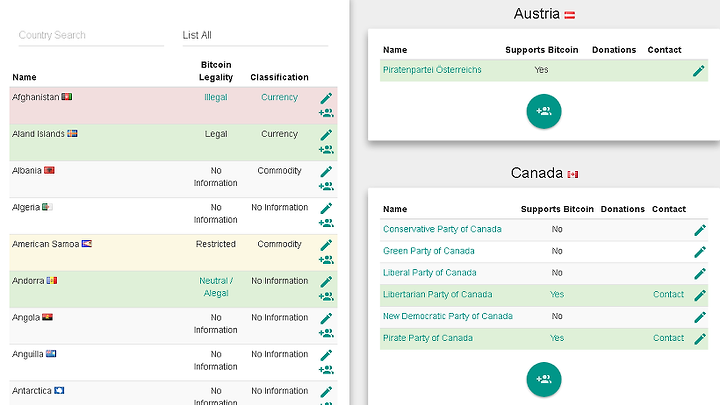Screen dimensions: 720x405
Task: Click the Illegal legality link for Afghanistan
Action: [215, 97]
